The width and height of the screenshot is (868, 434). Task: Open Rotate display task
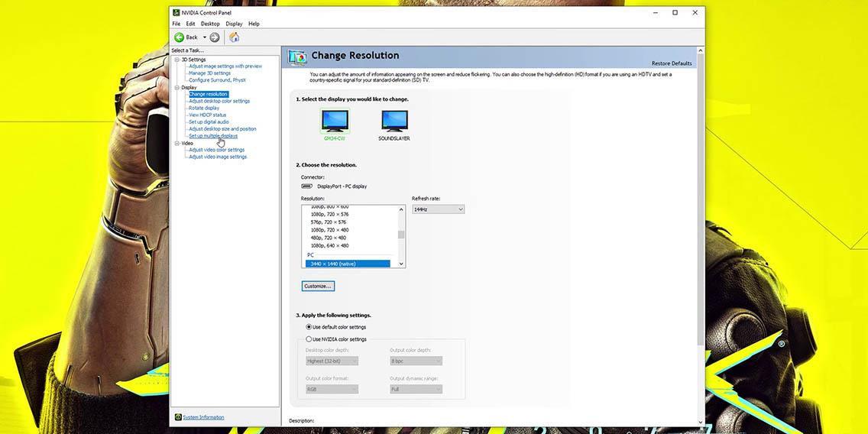204,108
